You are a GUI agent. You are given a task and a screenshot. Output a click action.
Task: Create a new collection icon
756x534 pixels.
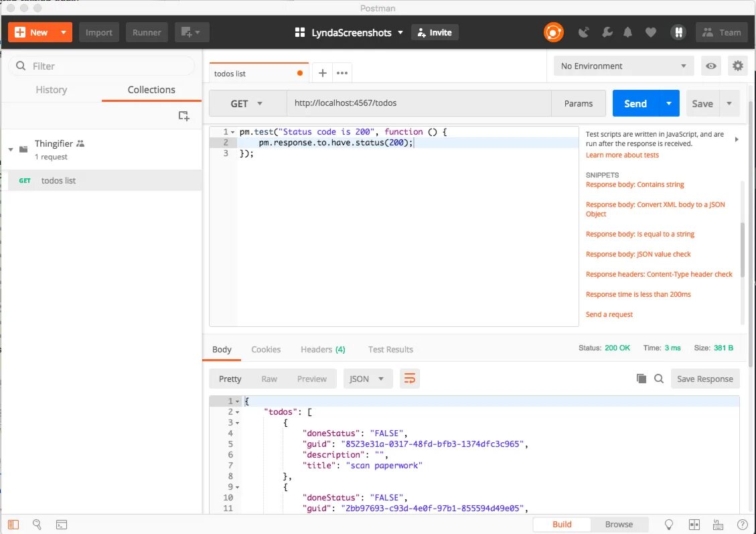183,116
